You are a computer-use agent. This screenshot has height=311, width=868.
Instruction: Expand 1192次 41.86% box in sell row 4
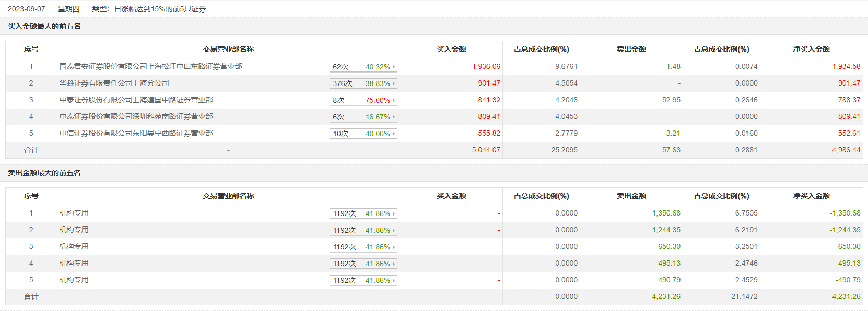pos(363,264)
